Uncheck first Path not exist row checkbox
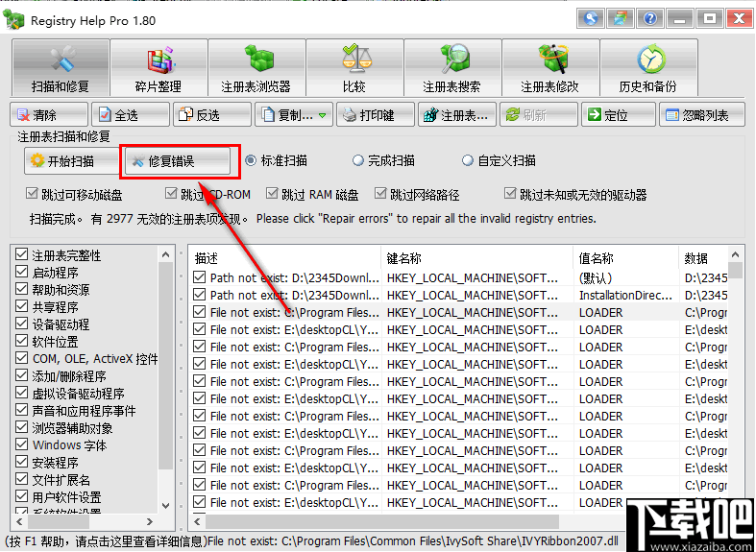The image size is (756, 552). pos(199,277)
